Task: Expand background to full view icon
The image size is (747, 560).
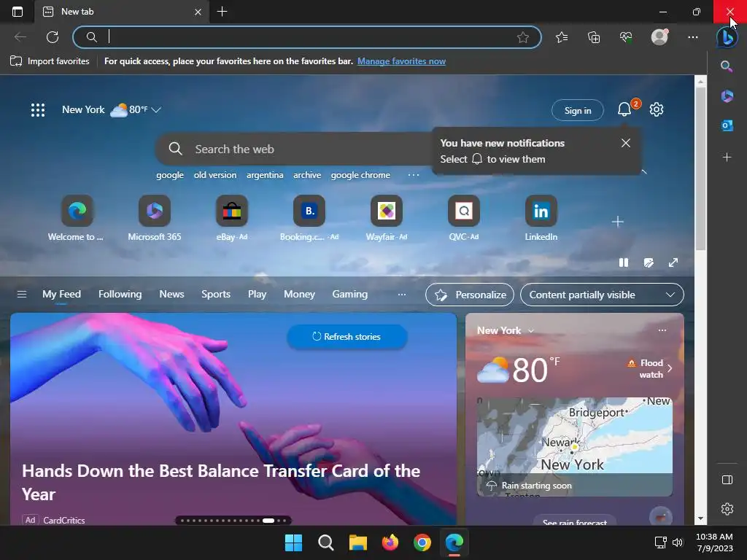Action: (673, 262)
